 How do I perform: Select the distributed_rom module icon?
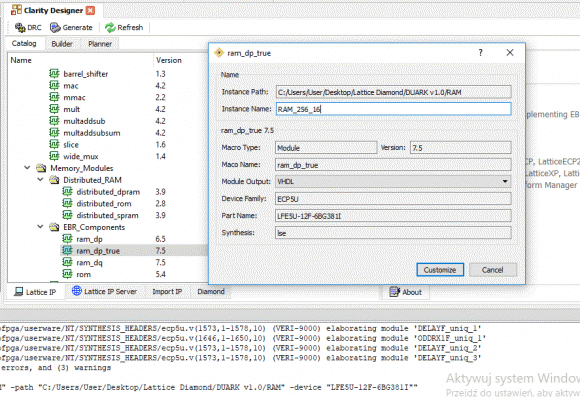pyautogui.click(x=67, y=203)
